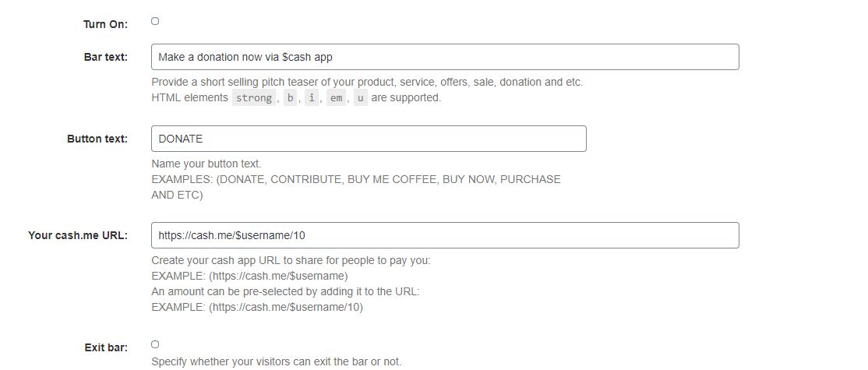Click the "u" HTML code tag
The width and height of the screenshot is (868, 370).
point(360,98)
